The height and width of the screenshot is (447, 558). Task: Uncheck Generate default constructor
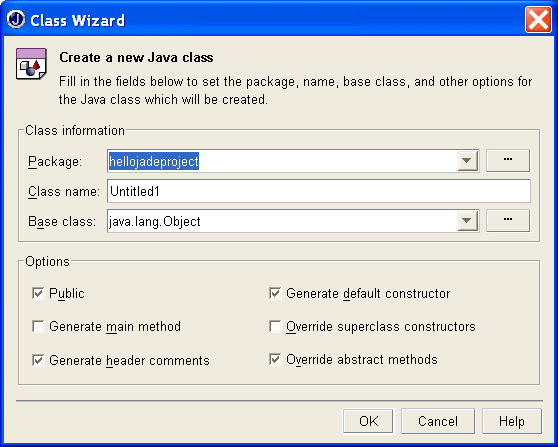pyautogui.click(x=275, y=294)
